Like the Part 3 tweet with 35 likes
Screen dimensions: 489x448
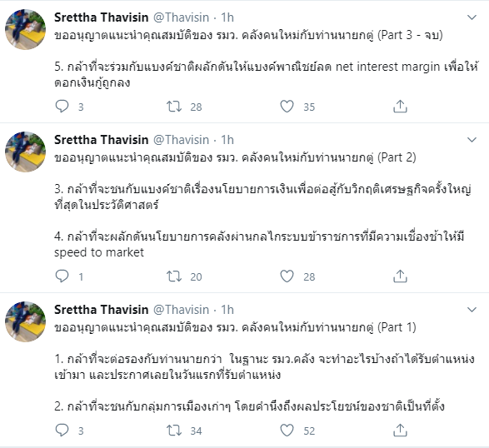[287, 107]
